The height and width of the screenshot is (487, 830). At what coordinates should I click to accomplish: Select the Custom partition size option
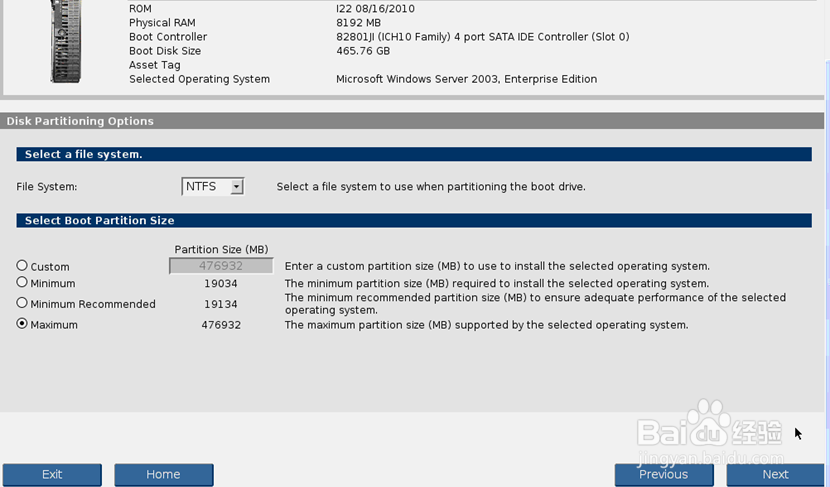(22, 265)
